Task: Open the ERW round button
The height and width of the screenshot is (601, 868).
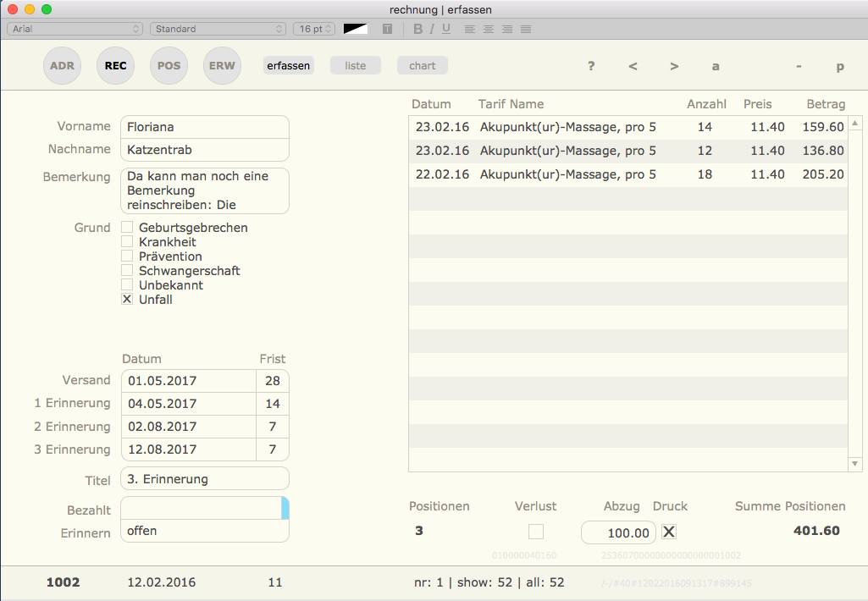Action: click(x=222, y=66)
